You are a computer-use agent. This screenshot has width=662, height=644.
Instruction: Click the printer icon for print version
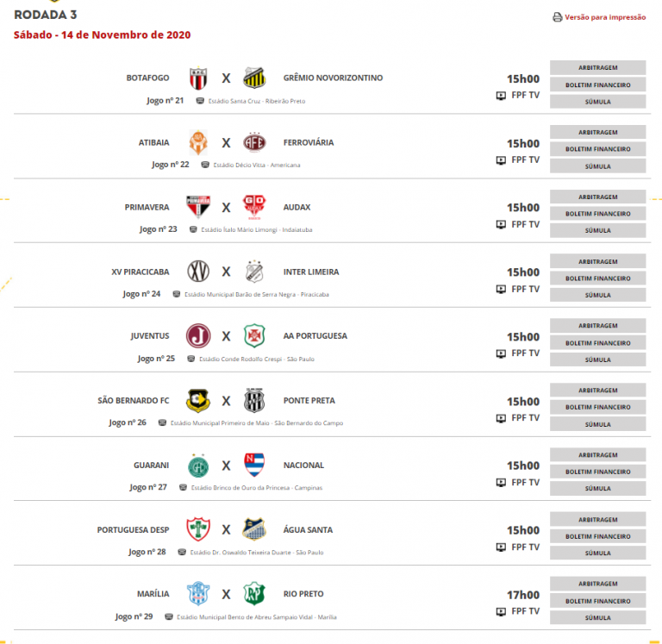pos(558,17)
